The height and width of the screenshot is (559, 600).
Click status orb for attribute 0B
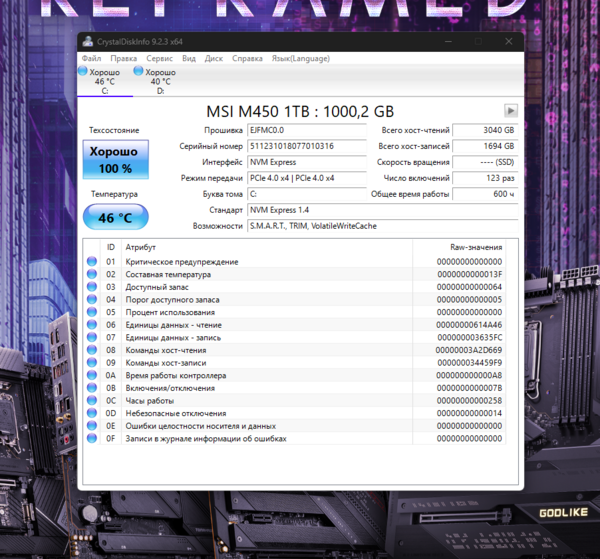(x=92, y=388)
